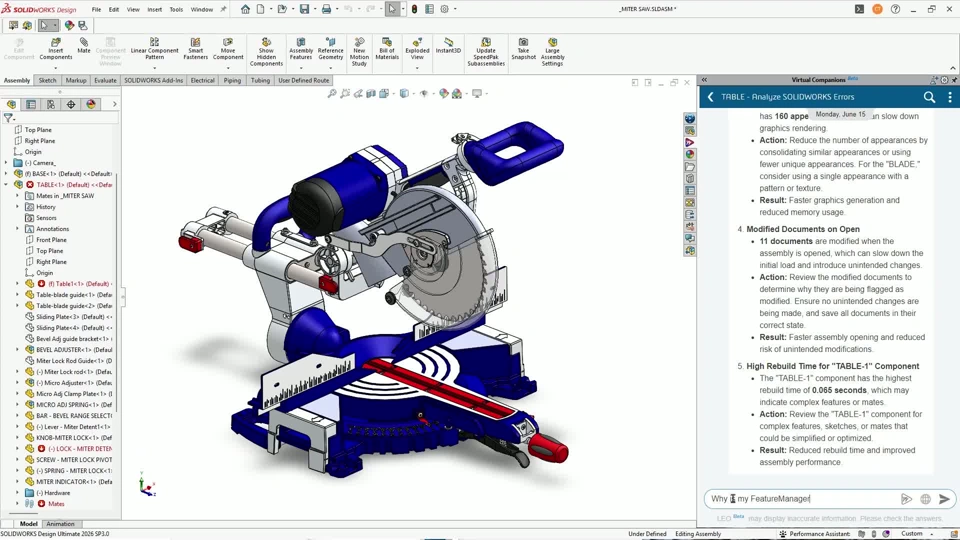Open the chat three-dot options menu

pyautogui.click(x=950, y=97)
